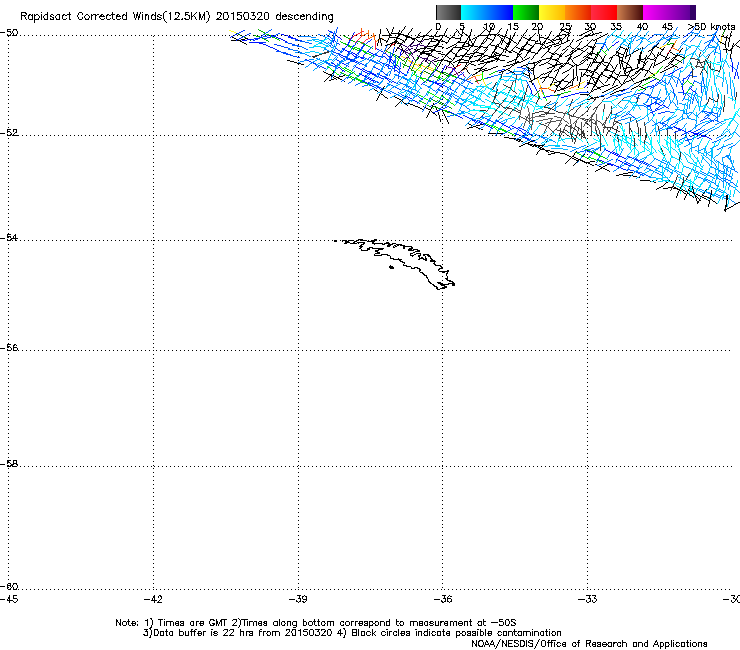This screenshot has width=740, height=650.
Task: Select the brown 35-40 knots color band
Action: (x=630, y=12)
